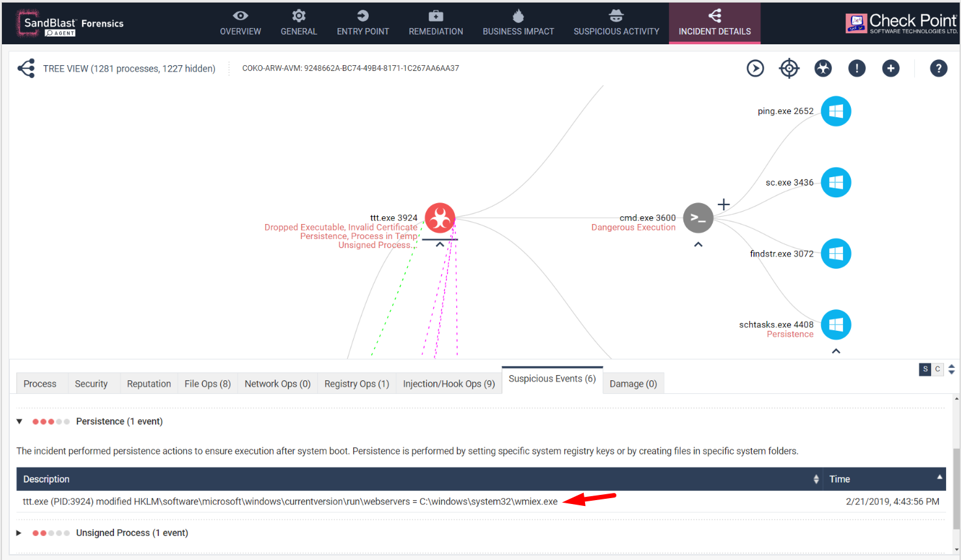Click the Persistence label under schtasks.exe
The image size is (961, 560).
[x=790, y=334]
